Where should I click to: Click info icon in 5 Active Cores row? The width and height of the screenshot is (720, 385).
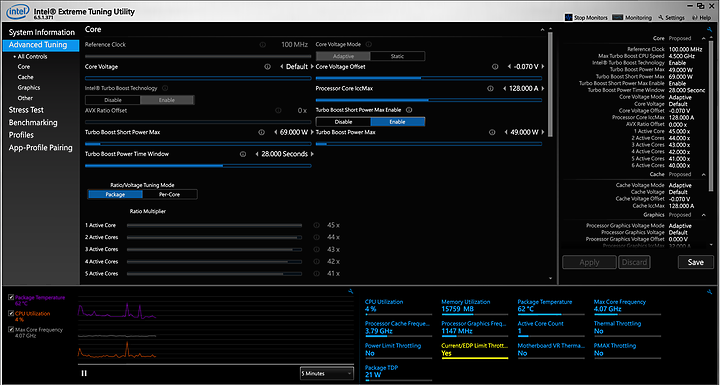coord(316,273)
